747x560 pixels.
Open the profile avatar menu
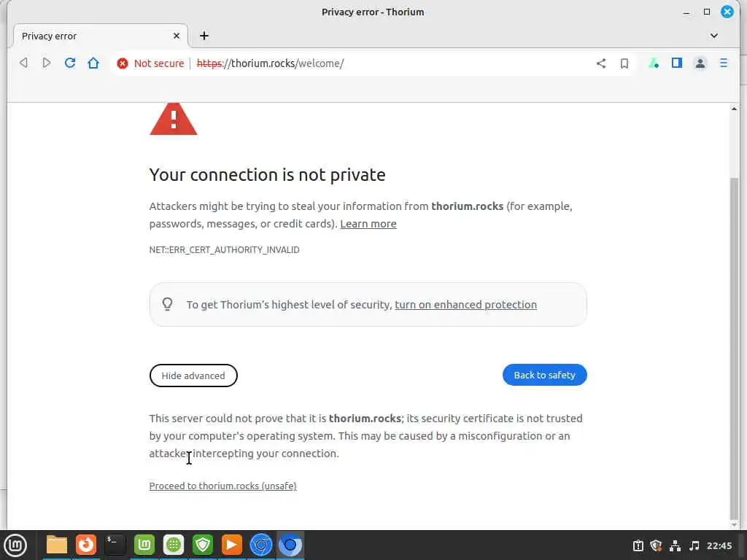(x=700, y=63)
